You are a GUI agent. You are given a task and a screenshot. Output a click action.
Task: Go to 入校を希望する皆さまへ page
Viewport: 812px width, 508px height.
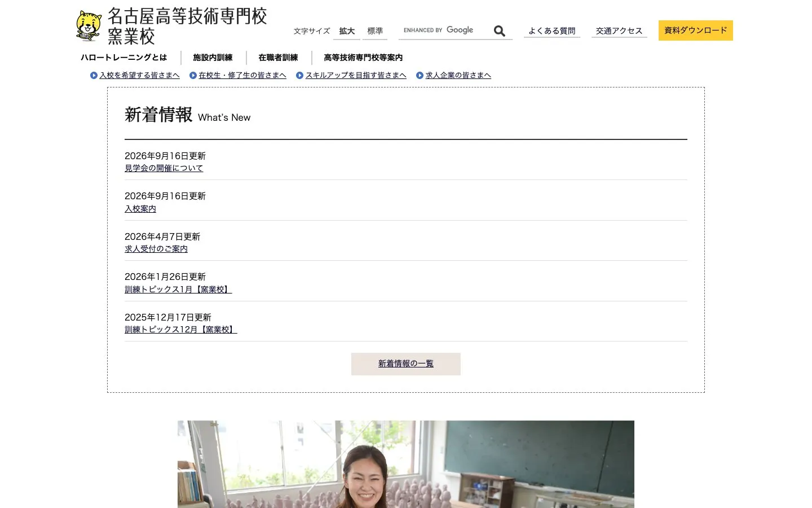tap(139, 76)
